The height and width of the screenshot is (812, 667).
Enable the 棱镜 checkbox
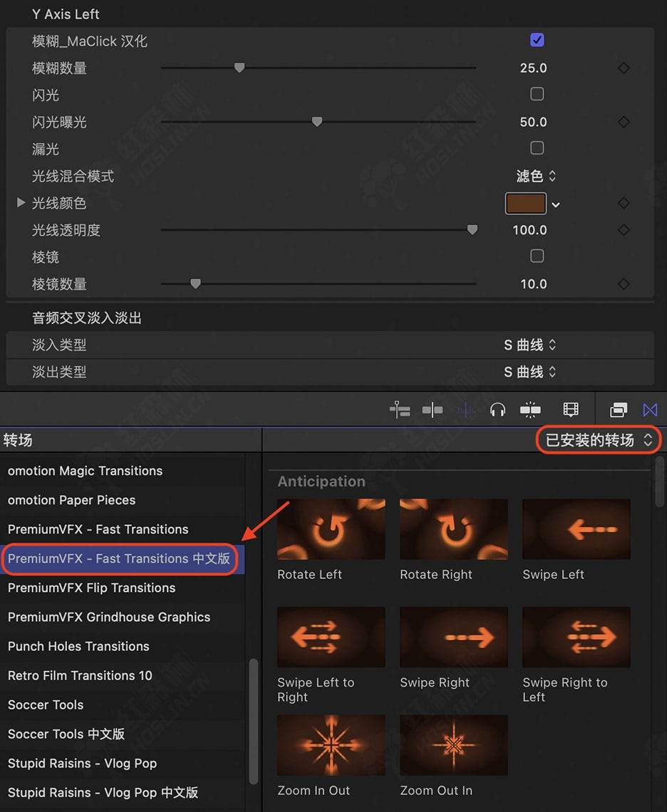pyautogui.click(x=537, y=256)
